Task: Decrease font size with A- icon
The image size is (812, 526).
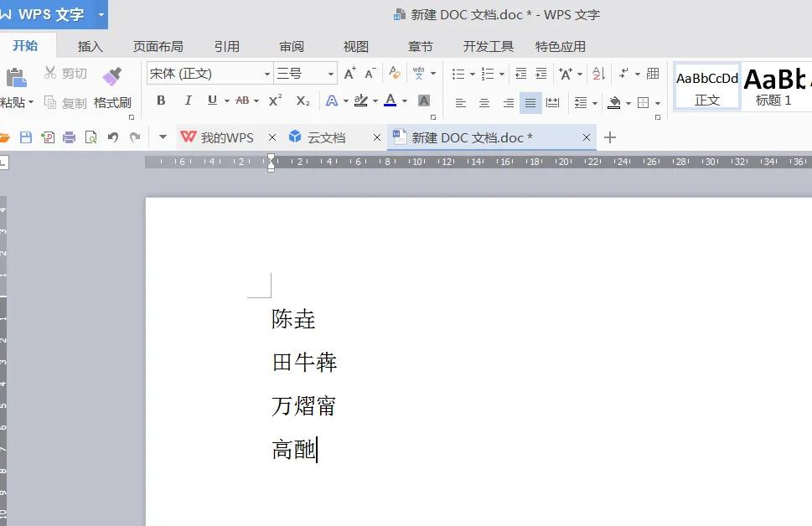Action: [x=370, y=74]
